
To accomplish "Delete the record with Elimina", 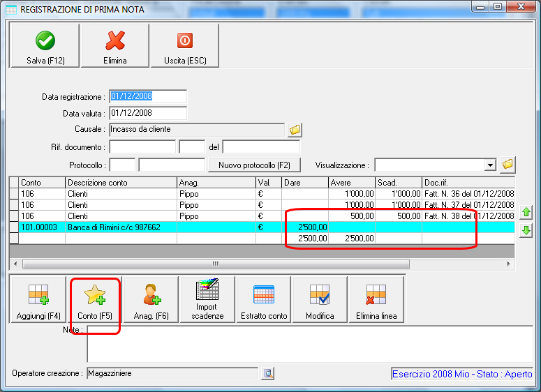I will point(115,45).
